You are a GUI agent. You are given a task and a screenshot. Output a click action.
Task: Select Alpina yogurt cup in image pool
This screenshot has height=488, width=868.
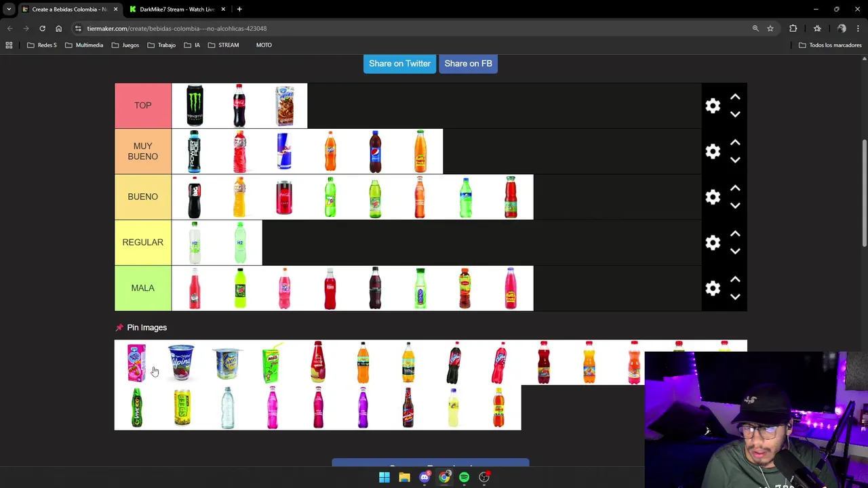click(x=182, y=363)
